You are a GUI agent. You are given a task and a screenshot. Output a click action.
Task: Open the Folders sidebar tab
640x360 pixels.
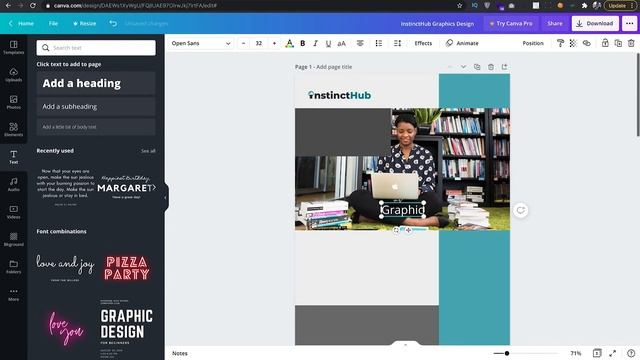pos(13,267)
